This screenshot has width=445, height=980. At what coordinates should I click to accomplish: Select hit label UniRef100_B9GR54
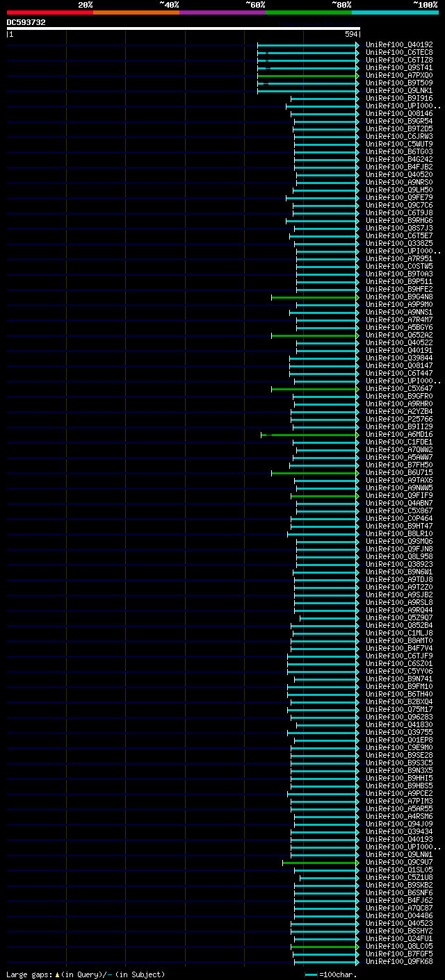(x=399, y=121)
